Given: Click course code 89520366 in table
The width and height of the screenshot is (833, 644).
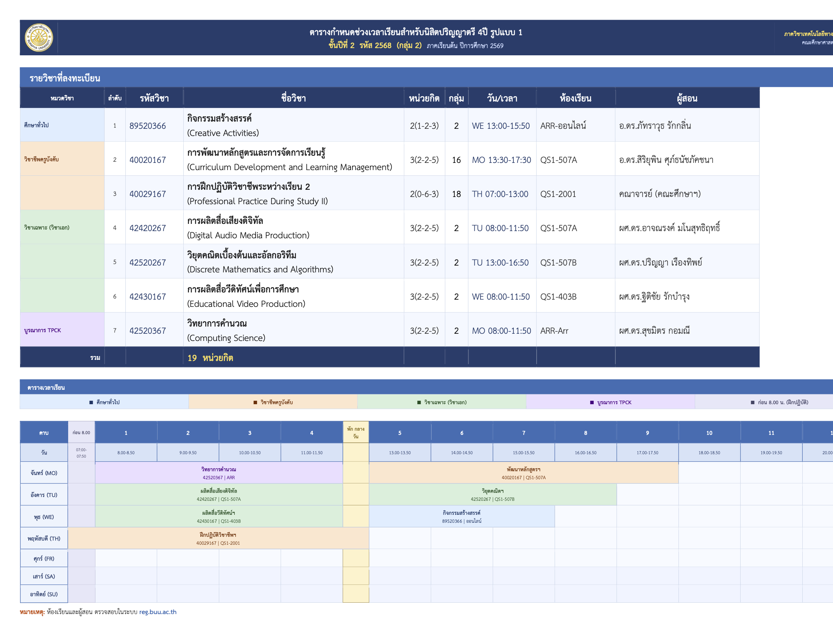Looking at the screenshot, I should coord(148,126).
